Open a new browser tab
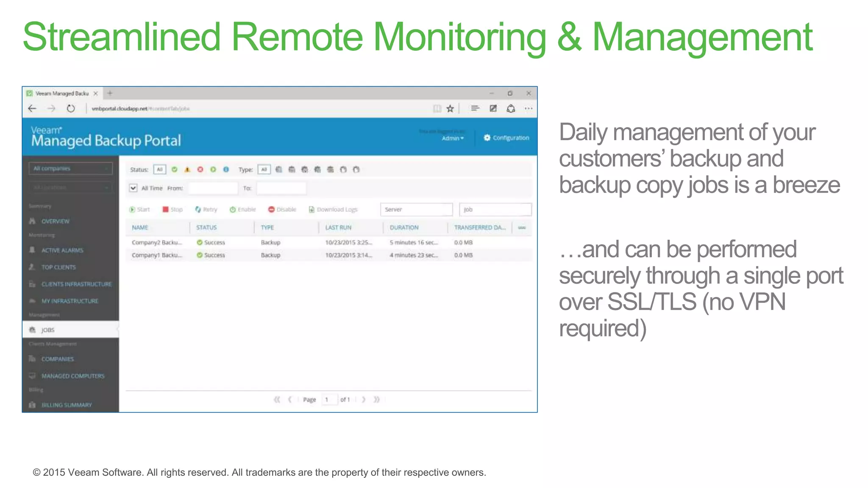Viewport: 868px width, 488px height. [x=110, y=93]
